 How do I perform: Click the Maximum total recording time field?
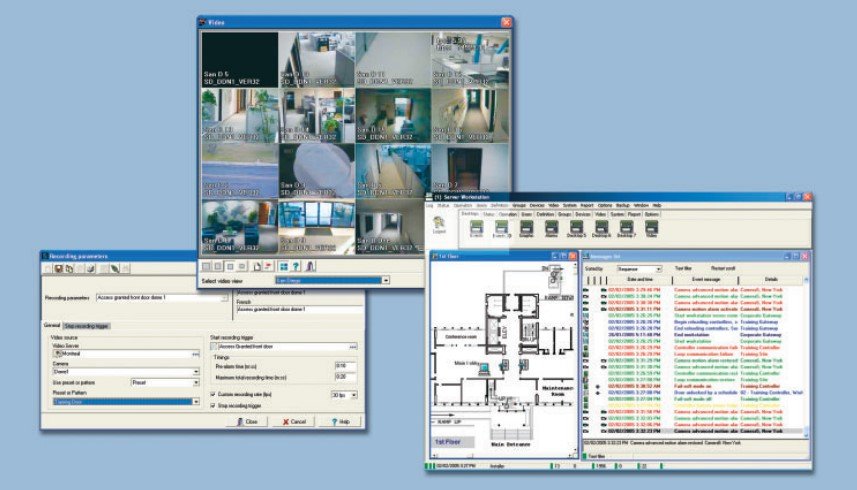coord(345,377)
